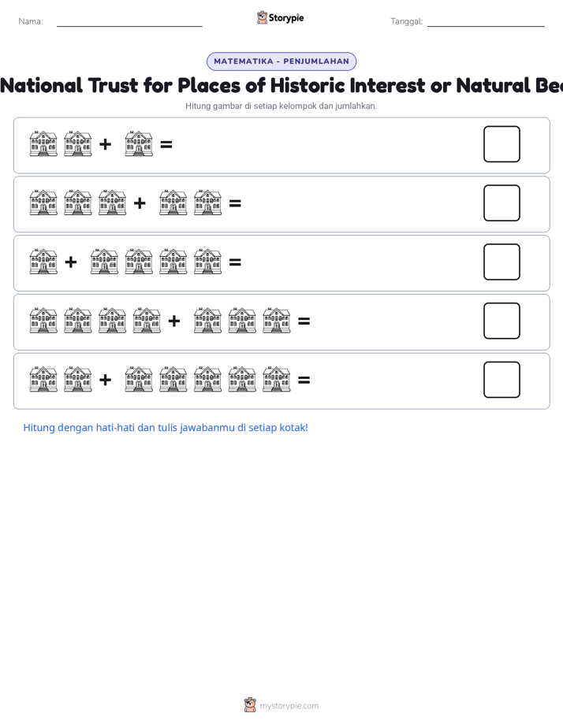Select the answer box in row three
The image size is (563, 728).
tap(501, 262)
